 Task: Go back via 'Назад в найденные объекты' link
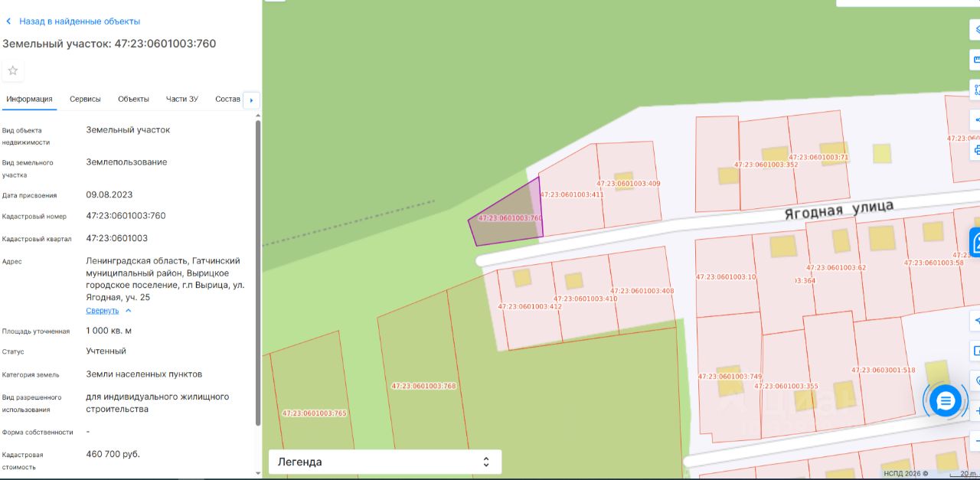[80, 21]
